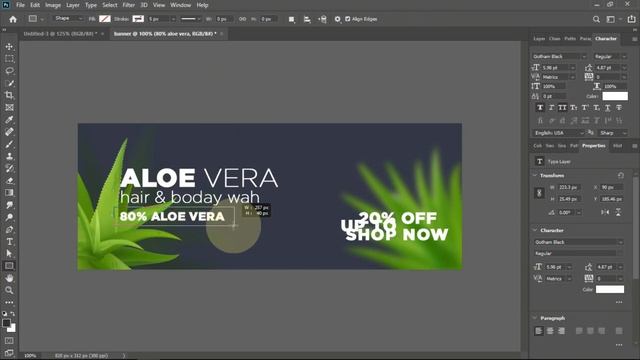640x360 pixels.
Task: Select the Crop tool
Action: (9, 95)
